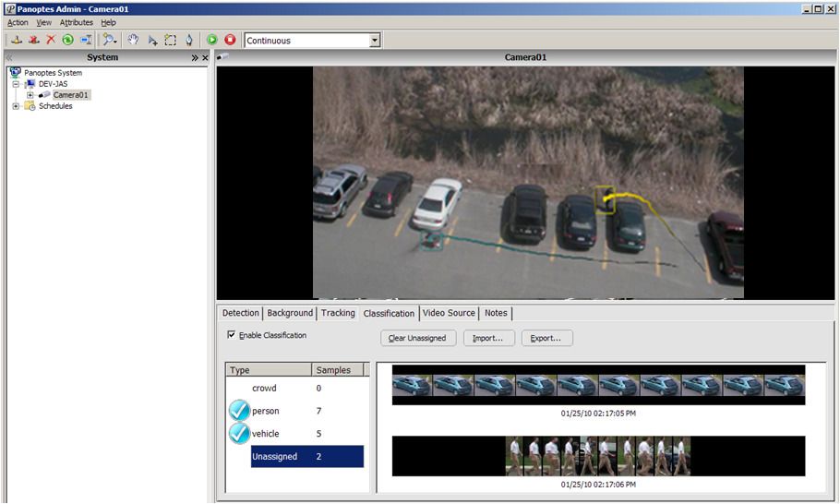Expand the Camera01 tree node

30,95
